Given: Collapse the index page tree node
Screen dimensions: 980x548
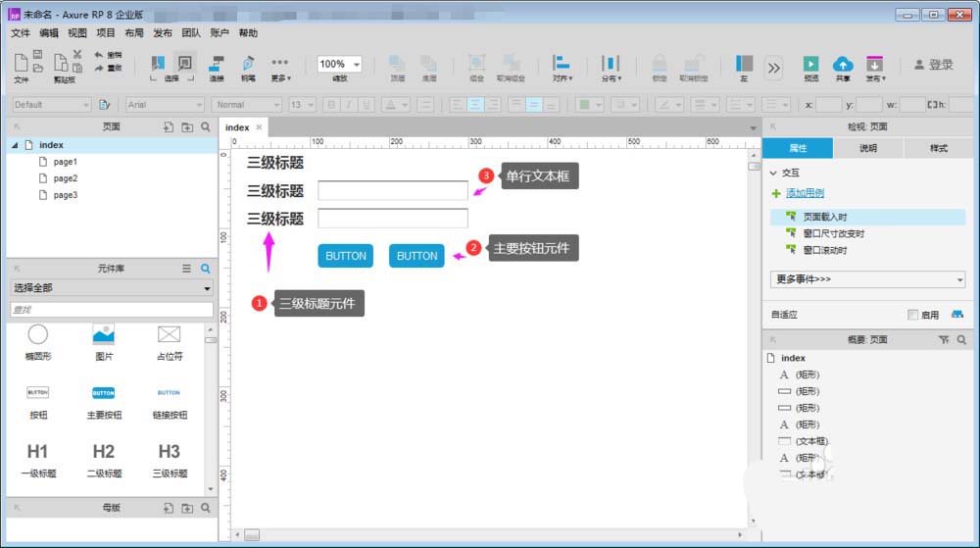Looking at the screenshot, I should [15, 145].
